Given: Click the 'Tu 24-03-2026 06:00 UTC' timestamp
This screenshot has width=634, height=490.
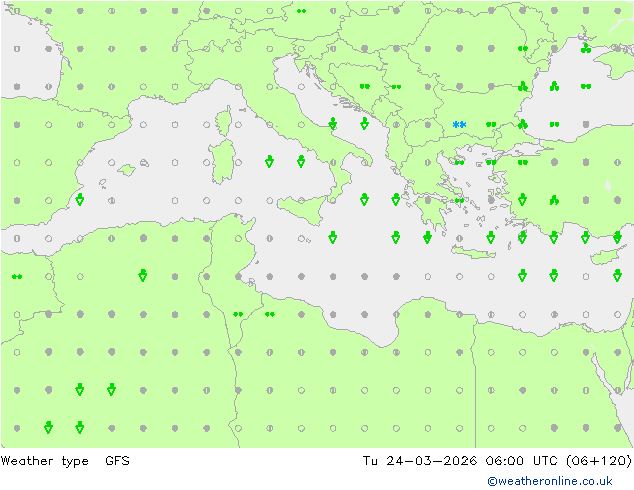Looking at the screenshot, I should [461, 461].
